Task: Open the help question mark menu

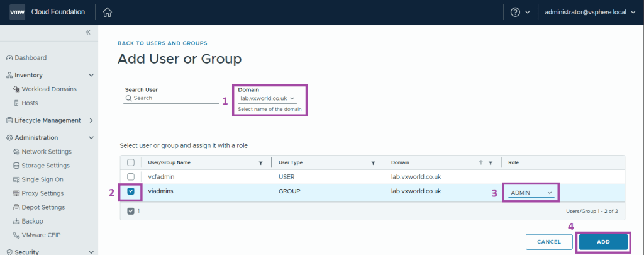Action: (x=516, y=13)
